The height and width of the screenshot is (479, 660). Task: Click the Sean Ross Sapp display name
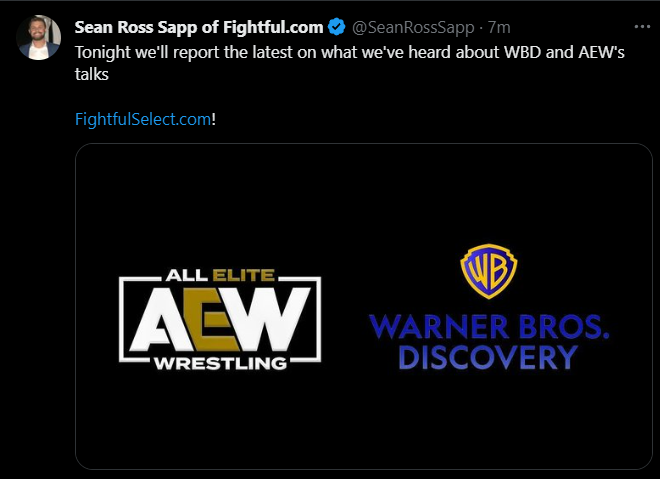tap(199, 27)
